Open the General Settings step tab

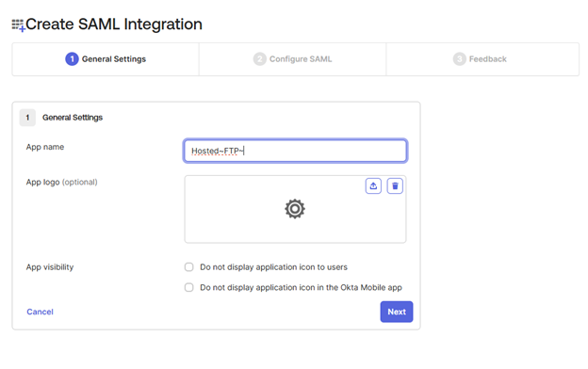(x=106, y=59)
